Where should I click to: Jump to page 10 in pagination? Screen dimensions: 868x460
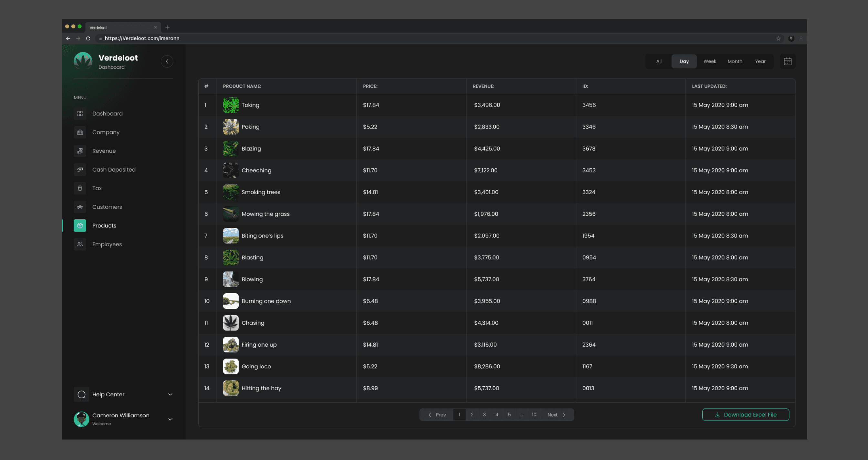[x=534, y=415]
